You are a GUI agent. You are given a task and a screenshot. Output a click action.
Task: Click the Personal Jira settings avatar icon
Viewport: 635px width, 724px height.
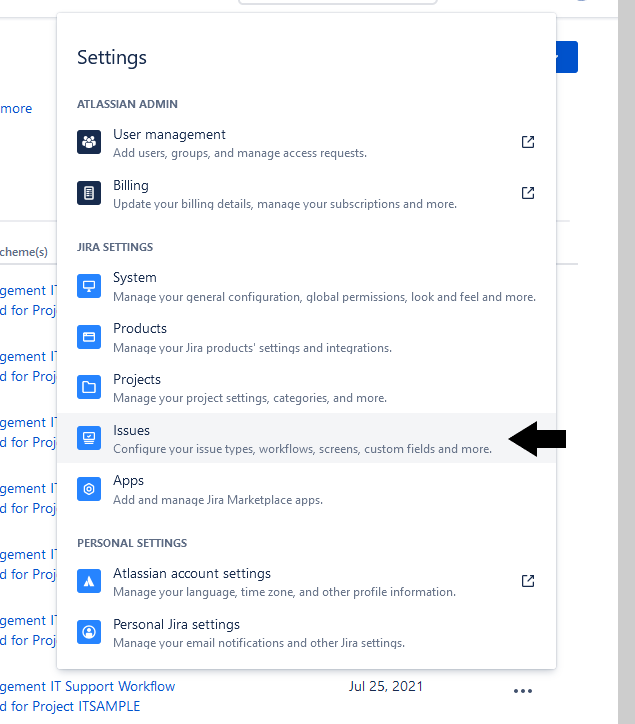pos(89,632)
